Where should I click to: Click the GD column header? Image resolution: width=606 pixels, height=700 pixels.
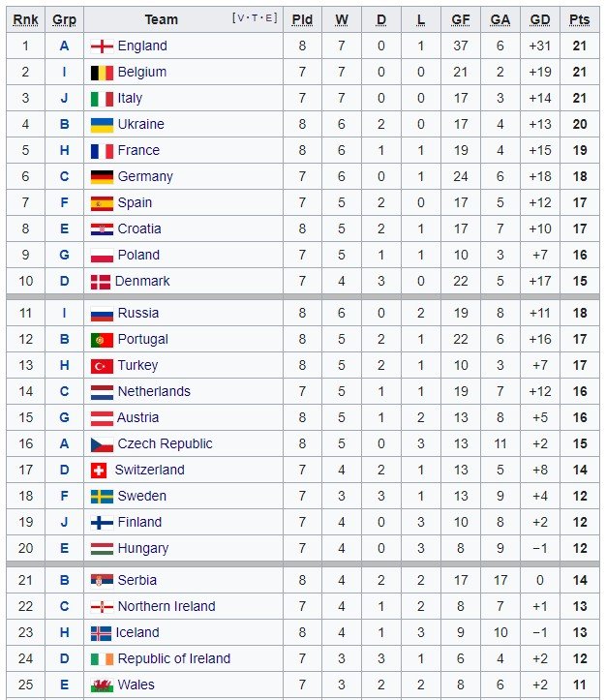tap(540, 19)
